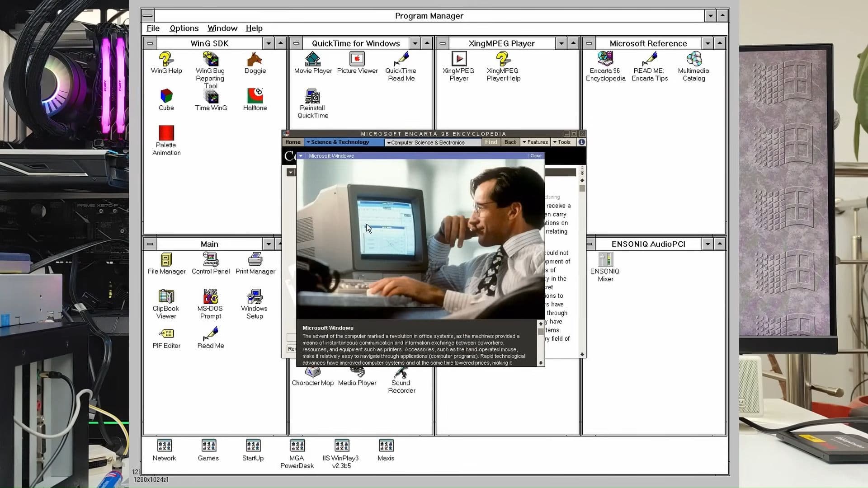The width and height of the screenshot is (868, 488).
Task: Open QuickTime Movie Player
Action: [312, 60]
